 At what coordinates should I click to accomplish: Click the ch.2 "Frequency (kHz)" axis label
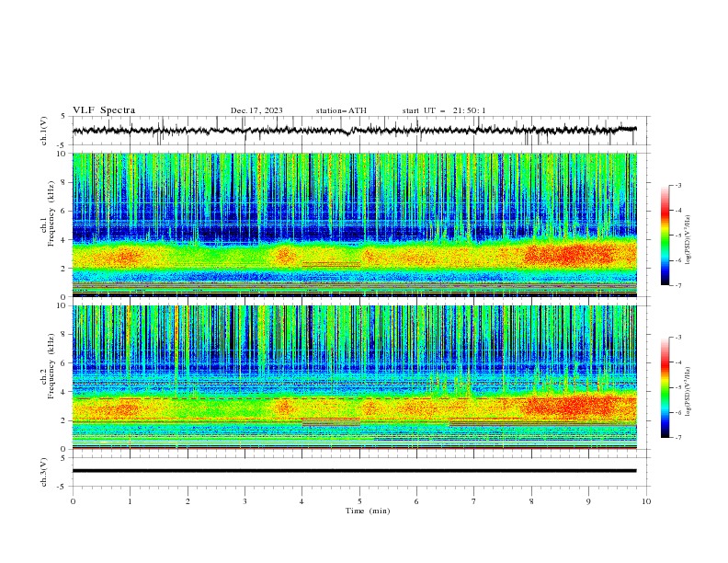click(x=51, y=365)
